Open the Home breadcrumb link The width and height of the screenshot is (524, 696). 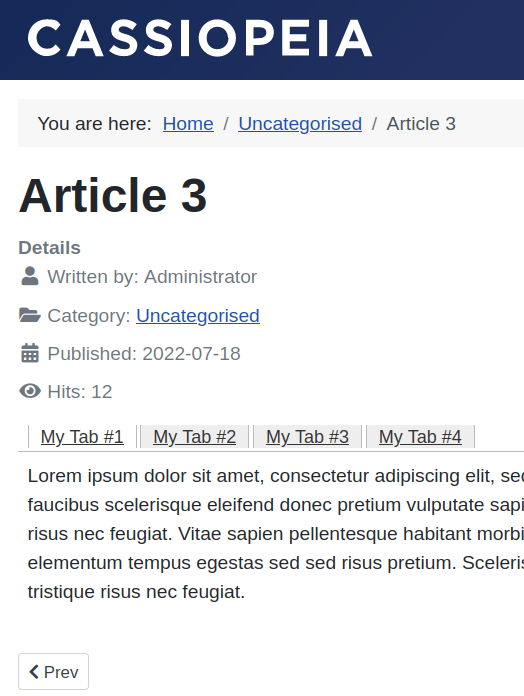(x=188, y=123)
